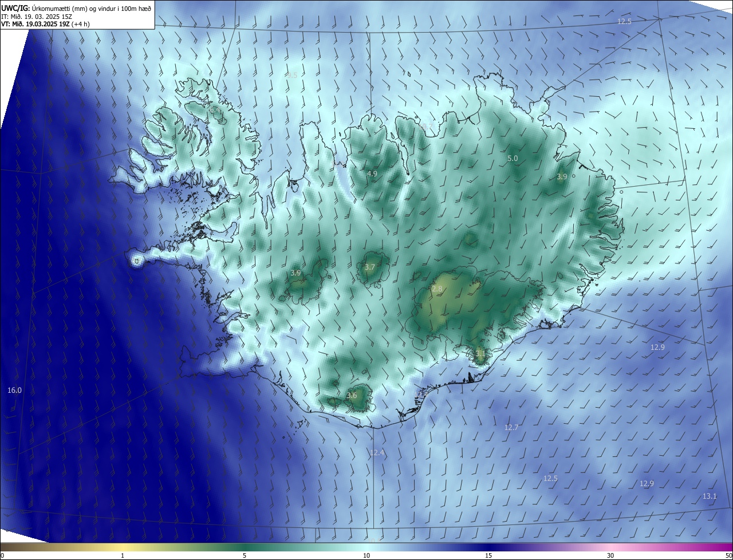Click the 3.6 value label

pyautogui.click(x=352, y=395)
